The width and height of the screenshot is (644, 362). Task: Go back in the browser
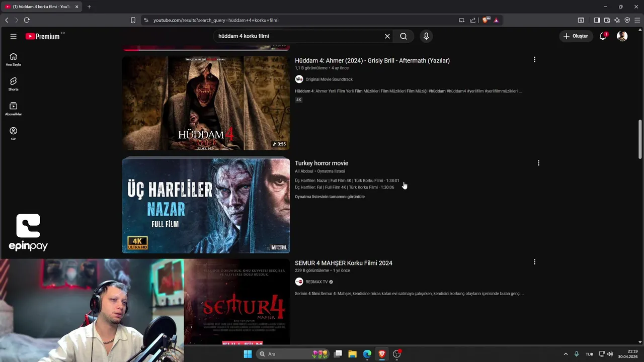pyautogui.click(x=7, y=20)
